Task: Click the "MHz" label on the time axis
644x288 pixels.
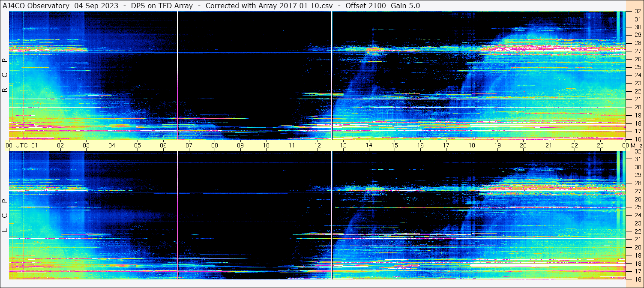Action: 637,145
